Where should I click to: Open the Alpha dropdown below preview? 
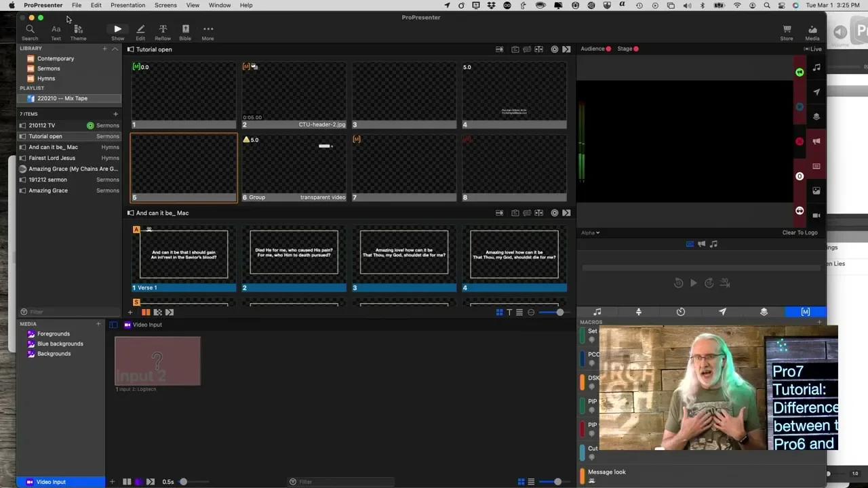click(x=590, y=232)
